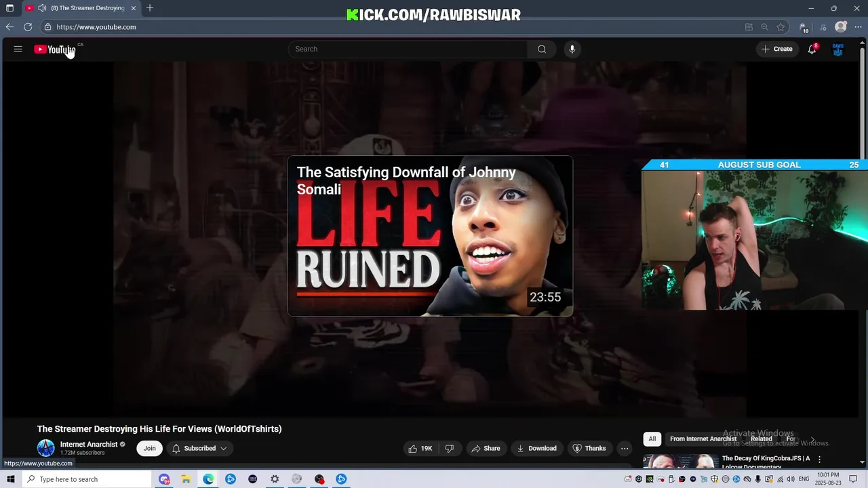The width and height of the screenshot is (868, 488).
Task: Open Internet Anarchist channel name link
Action: click(89, 445)
